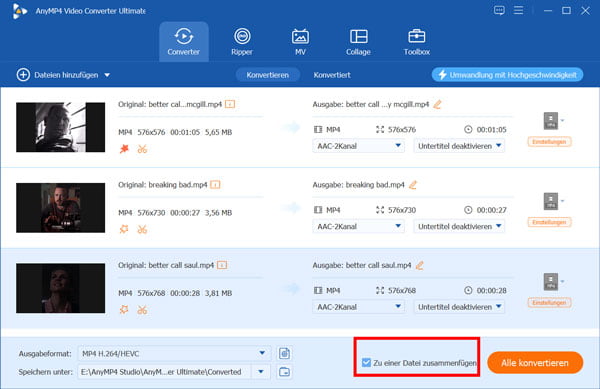600x389 pixels.
Task: Open hamburger menu in title bar
Action: 518,10
